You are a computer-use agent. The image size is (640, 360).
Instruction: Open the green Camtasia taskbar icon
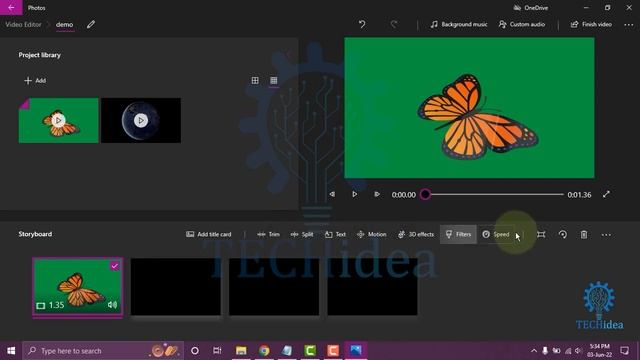click(310, 351)
